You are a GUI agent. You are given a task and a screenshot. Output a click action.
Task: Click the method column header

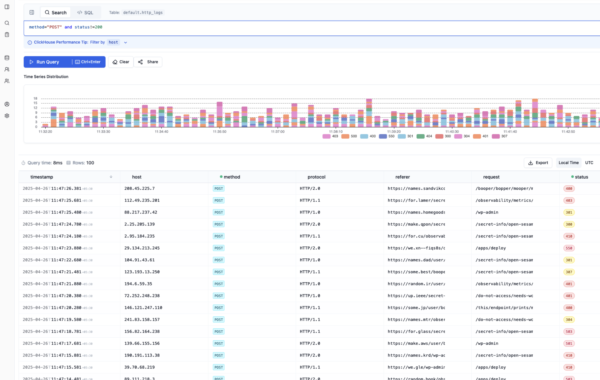click(232, 177)
